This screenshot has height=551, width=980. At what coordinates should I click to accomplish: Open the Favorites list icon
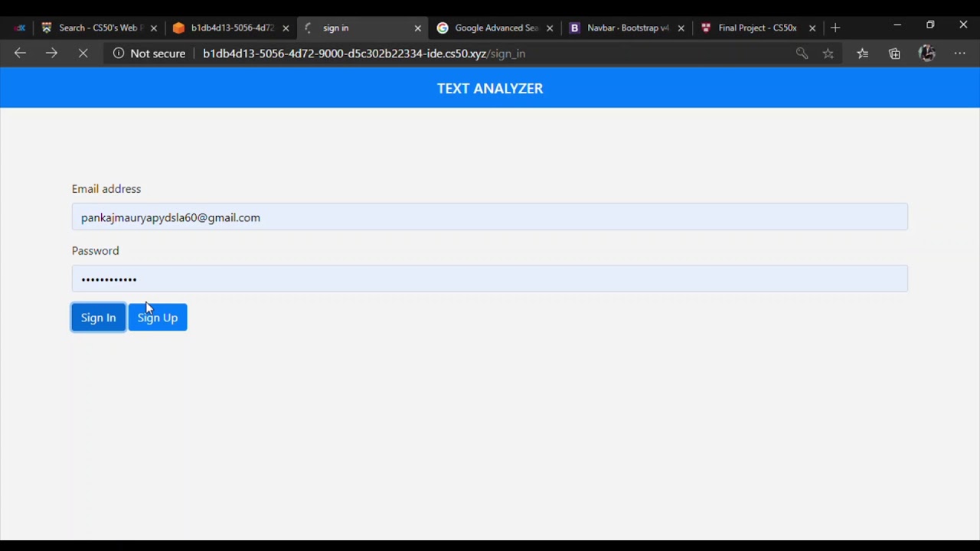click(863, 54)
